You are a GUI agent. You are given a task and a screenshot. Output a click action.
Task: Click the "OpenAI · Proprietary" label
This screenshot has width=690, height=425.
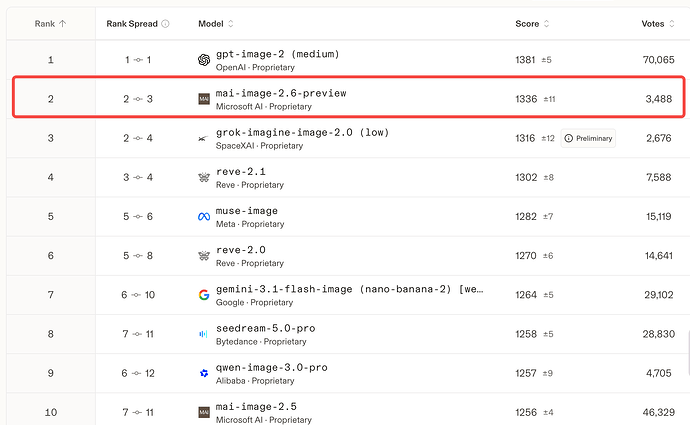pos(255,67)
